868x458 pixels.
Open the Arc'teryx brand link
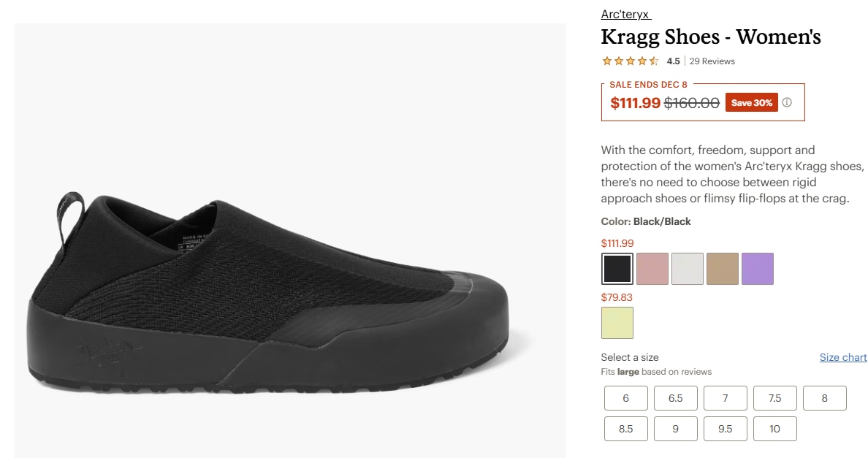point(625,15)
